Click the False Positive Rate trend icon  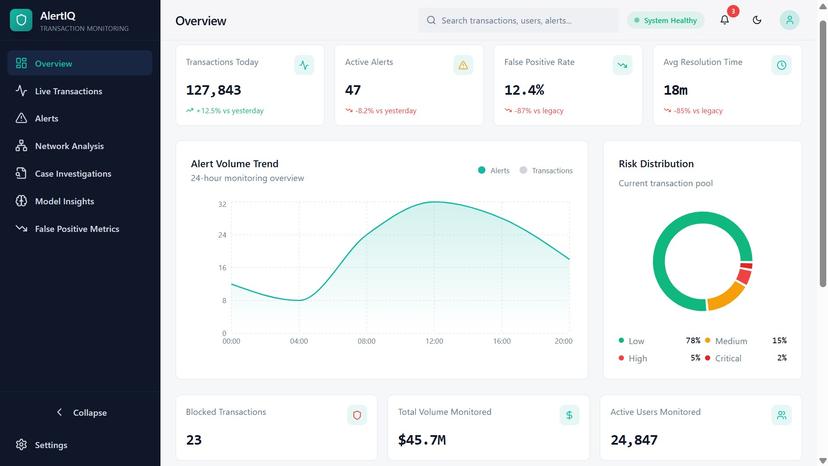coord(622,65)
